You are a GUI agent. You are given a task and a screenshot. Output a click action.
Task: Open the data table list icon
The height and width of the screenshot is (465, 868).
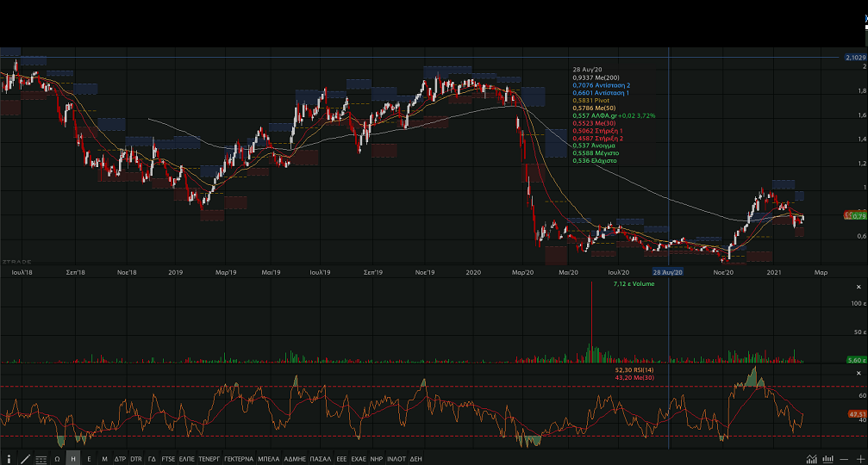click(41, 459)
